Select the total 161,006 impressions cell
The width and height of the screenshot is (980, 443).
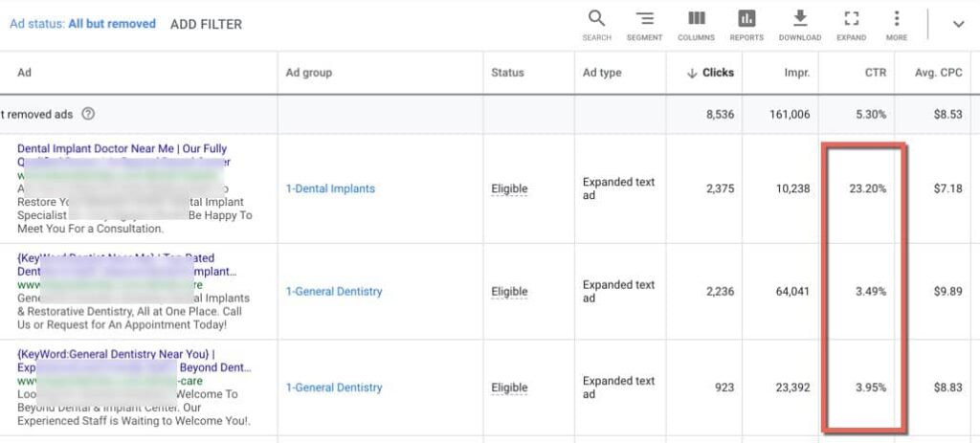click(791, 115)
